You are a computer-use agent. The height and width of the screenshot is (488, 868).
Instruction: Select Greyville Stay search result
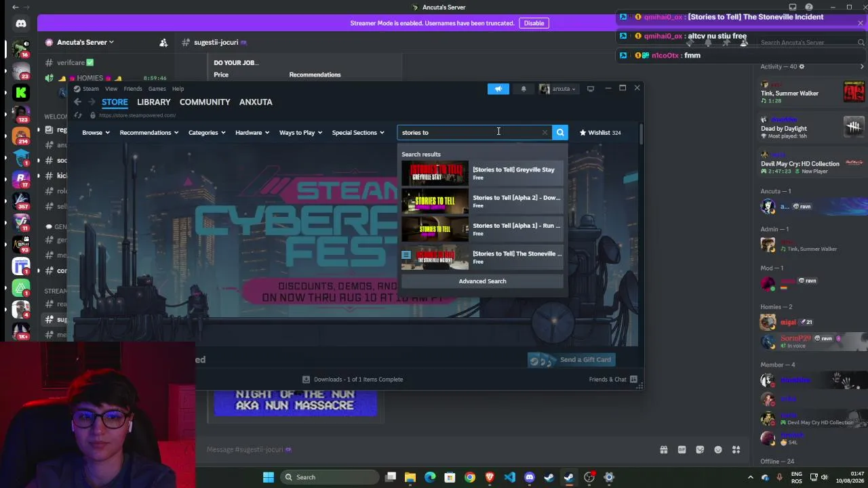tap(482, 174)
